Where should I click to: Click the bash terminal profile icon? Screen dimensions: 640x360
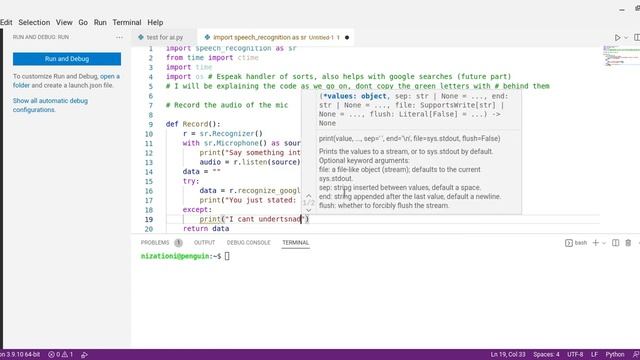[x=569, y=243]
